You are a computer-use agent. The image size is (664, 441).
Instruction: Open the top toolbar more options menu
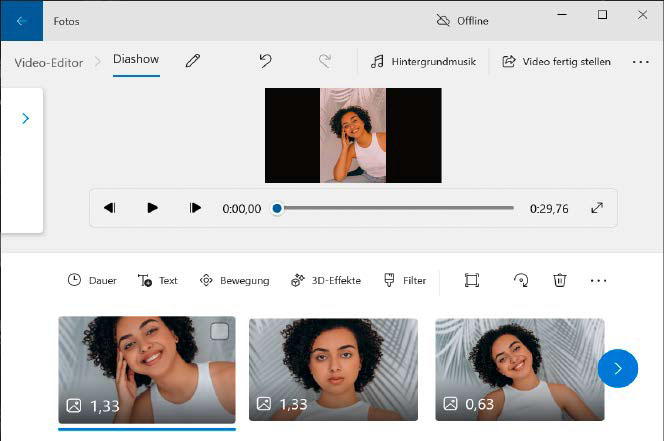(x=640, y=62)
